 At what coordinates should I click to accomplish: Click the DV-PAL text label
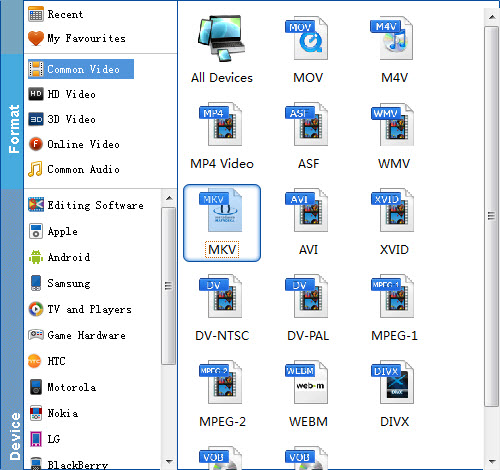point(308,336)
